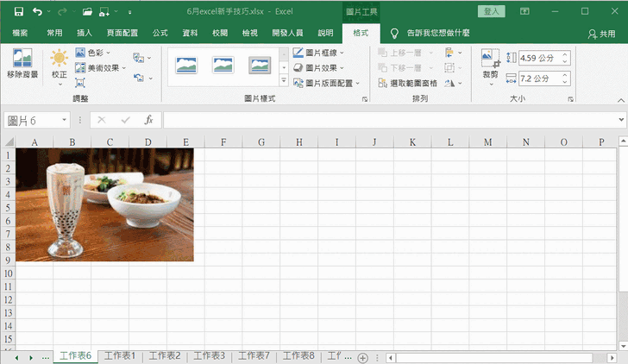628x364 pixels.
Task: Switch to the 插入 (Insert) ribbon tab
Action: pos(85,33)
